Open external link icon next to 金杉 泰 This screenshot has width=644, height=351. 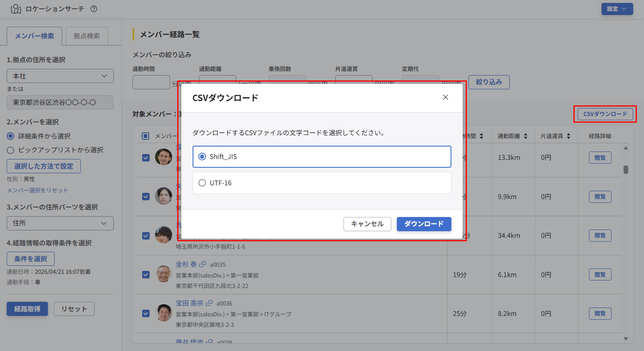[x=203, y=264]
